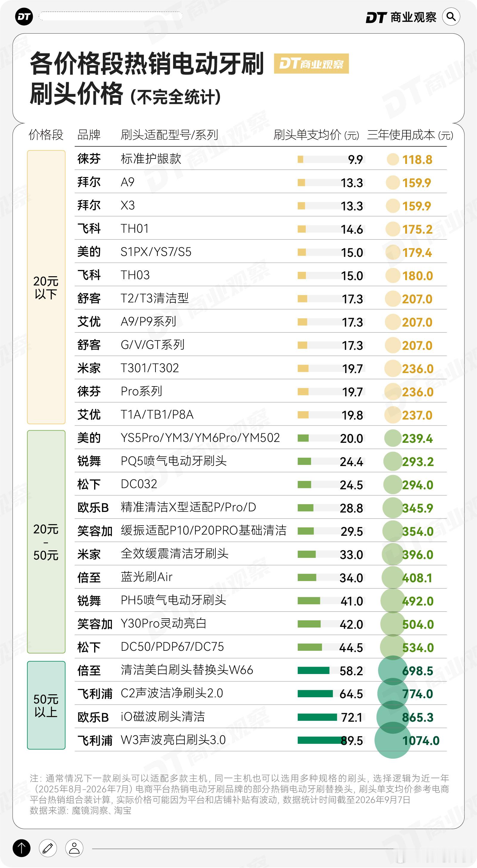Image resolution: width=477 pixels, height=868 pixels.
Task: Click the X3 model in 拜尔 row
Action: click(128, 205)
